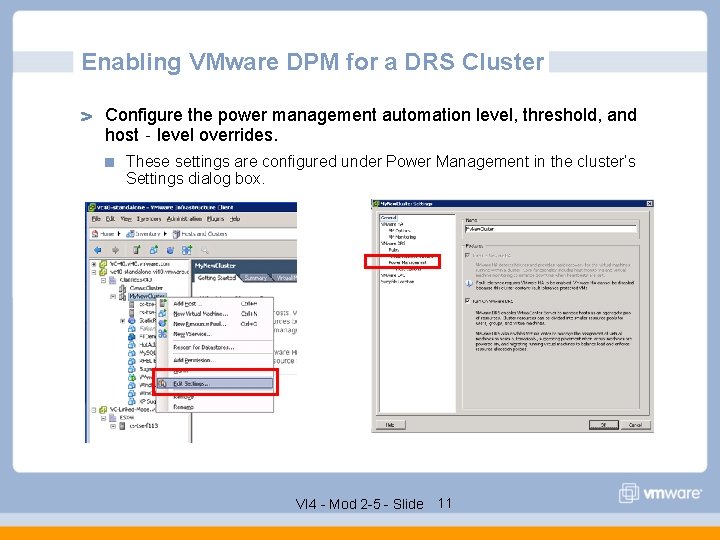
Task: Select the CiscoCluster tree entry
Action: point(146,288)
